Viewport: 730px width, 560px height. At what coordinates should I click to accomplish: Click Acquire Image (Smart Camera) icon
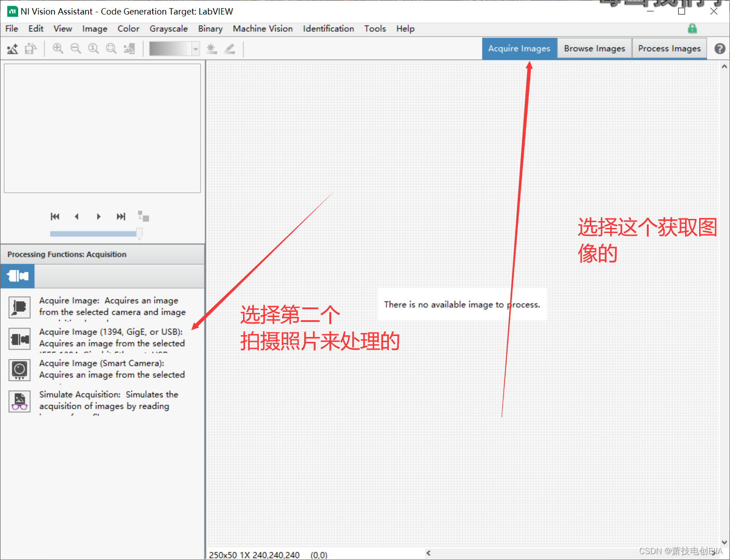tap(20, 370)
